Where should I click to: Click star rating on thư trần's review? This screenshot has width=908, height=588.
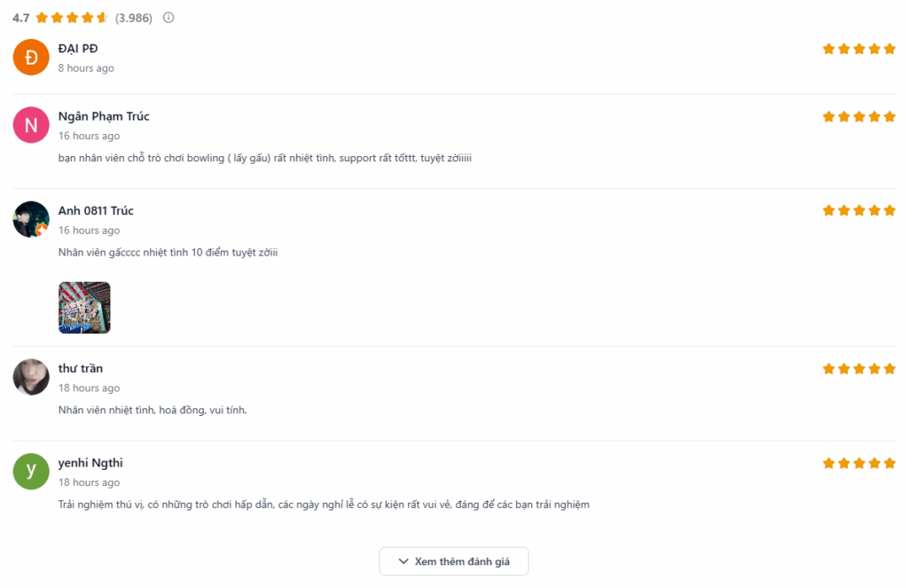[858, 368]
